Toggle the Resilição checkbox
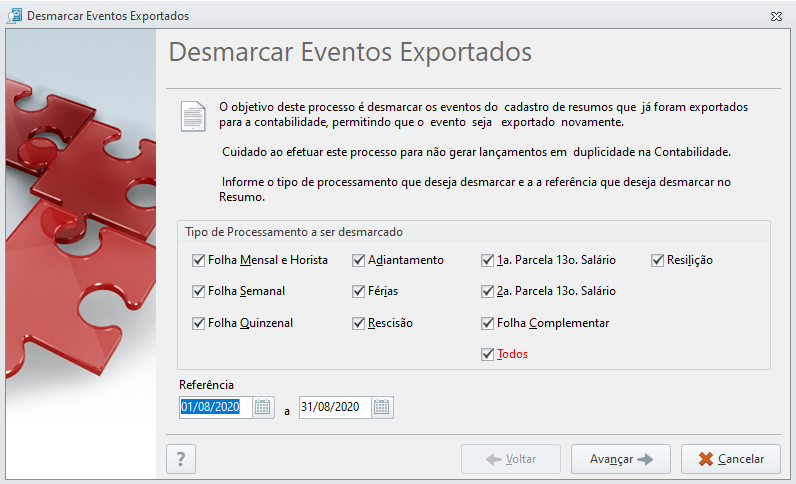 click(657, 261)
